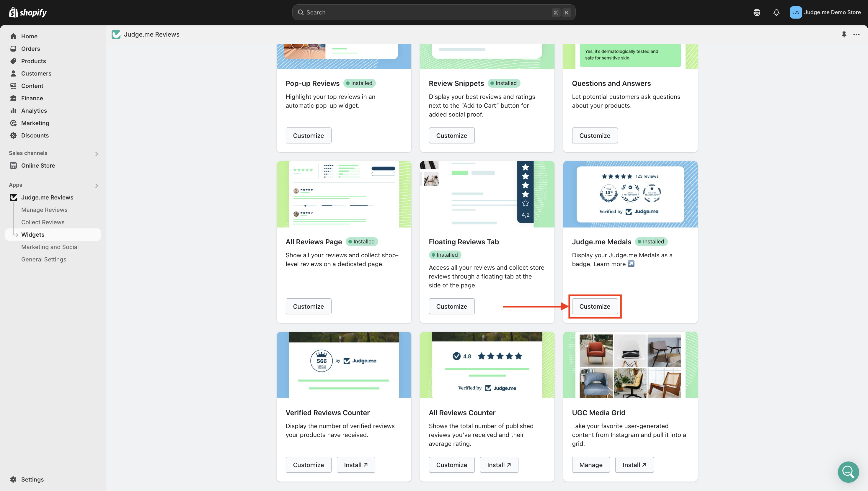Click the Orders inbox icon
The height and width of the screenshot is (491, 868).
point(13,49)
